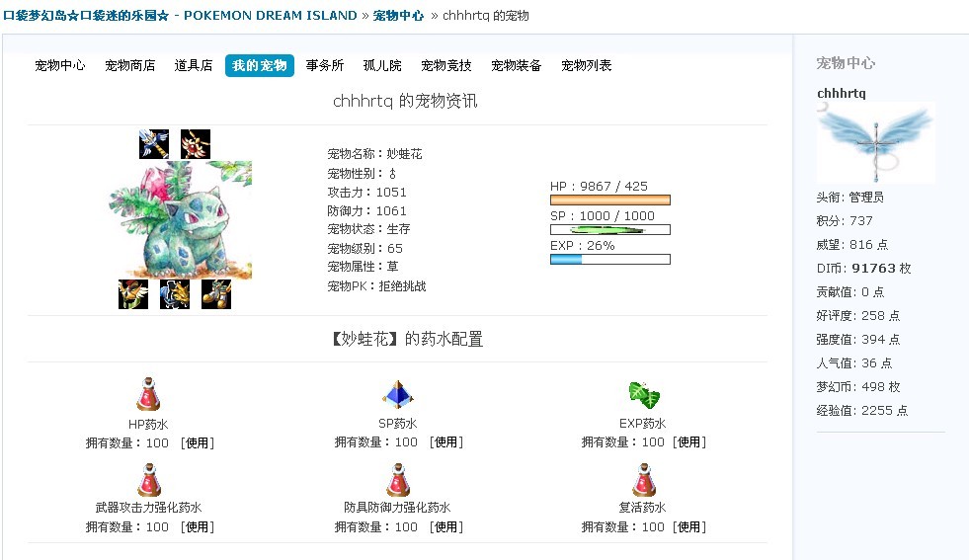Click the green SP progress bar
969x560 pixels.
pyautogui.click(x=610, y=230)
